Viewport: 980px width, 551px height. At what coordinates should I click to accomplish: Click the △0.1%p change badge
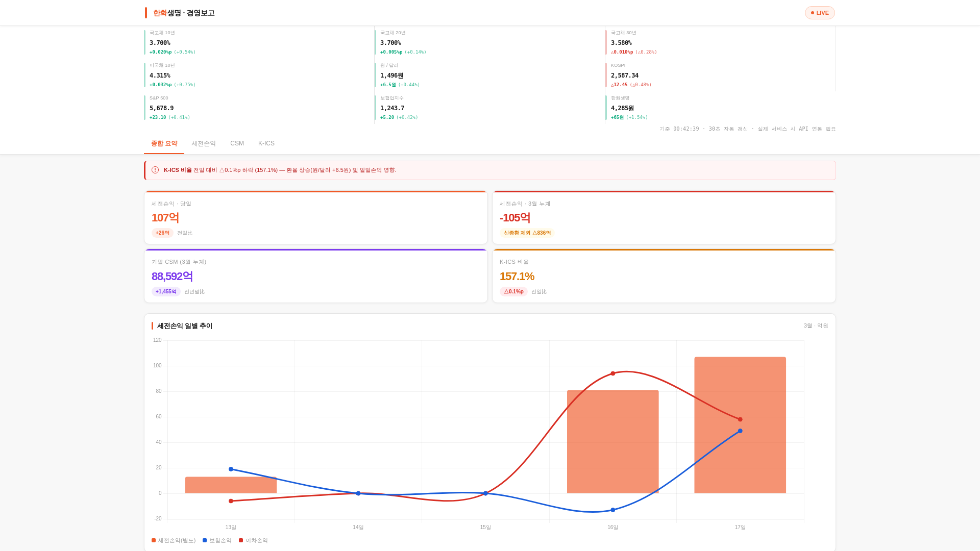point(513,292)
